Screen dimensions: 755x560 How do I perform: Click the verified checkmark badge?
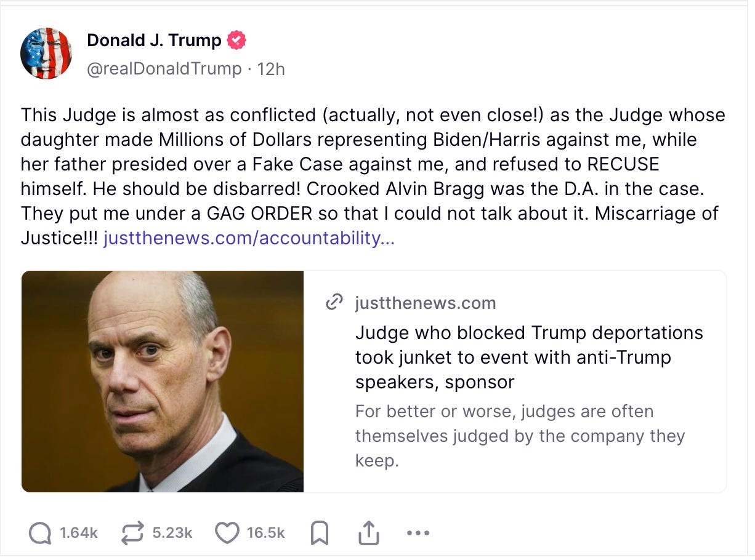pyautogui.click(x=236, y=39)
